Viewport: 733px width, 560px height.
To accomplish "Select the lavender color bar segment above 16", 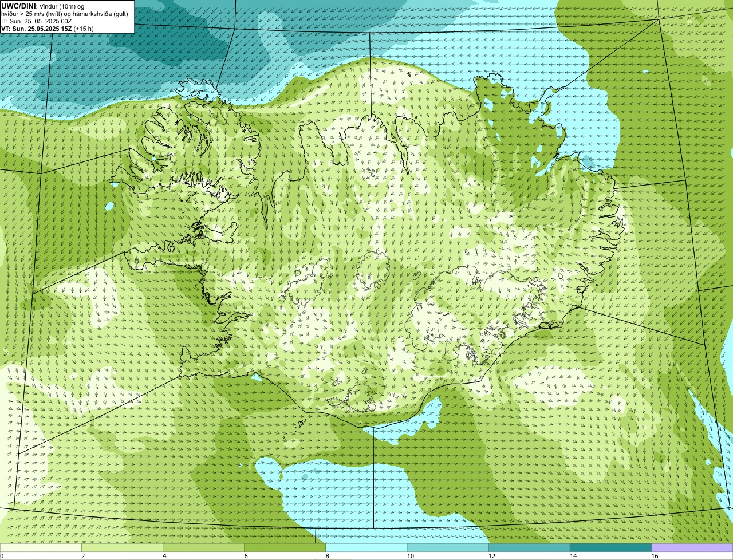I will (692, 547).
